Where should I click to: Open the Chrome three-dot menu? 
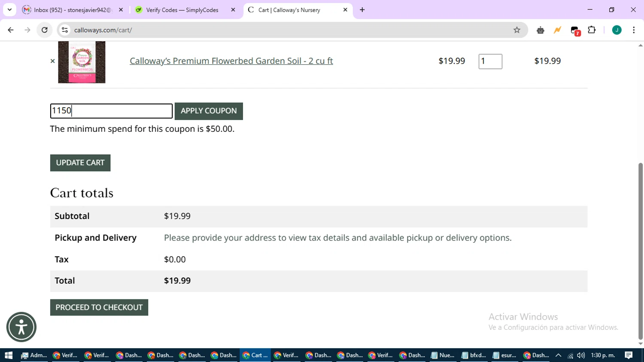pos(634,30)
